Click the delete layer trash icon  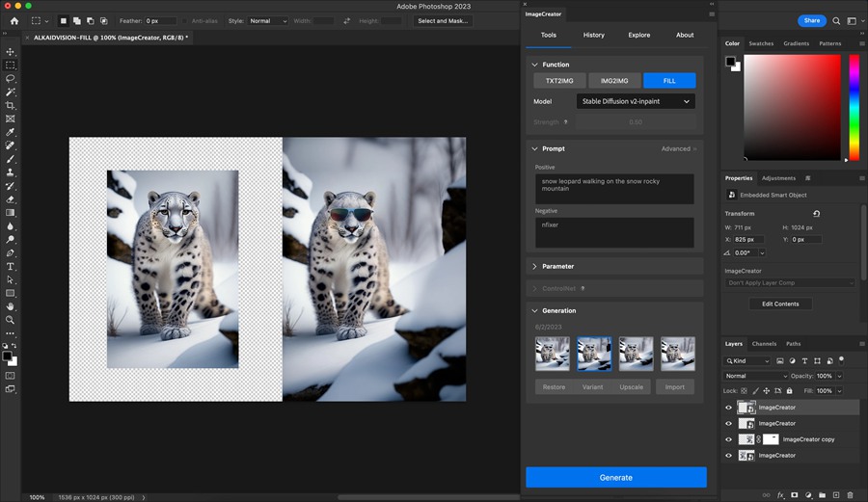pyautogui.click(x=851, y=495)
